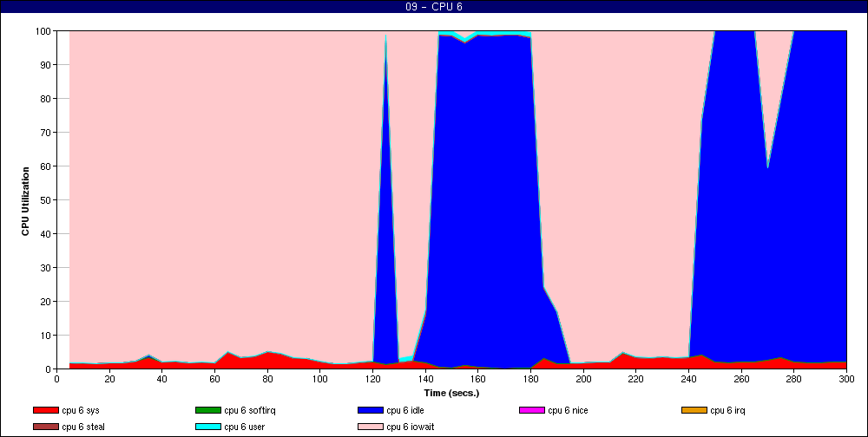Click the chart title '09 - CPU 6'

point(434,7)
